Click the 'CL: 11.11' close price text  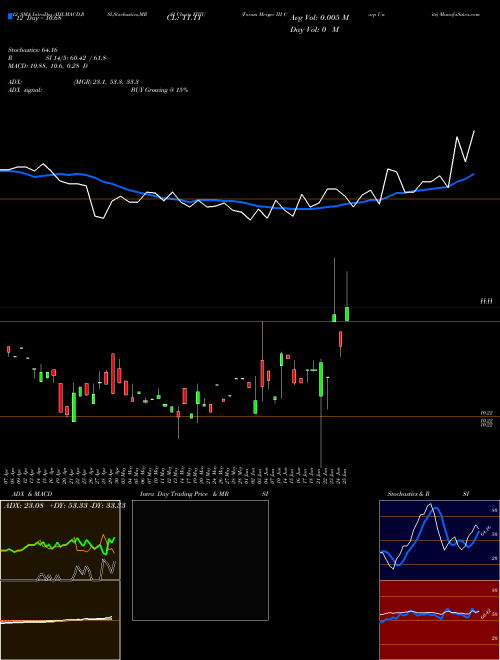[x=184, y=18]
